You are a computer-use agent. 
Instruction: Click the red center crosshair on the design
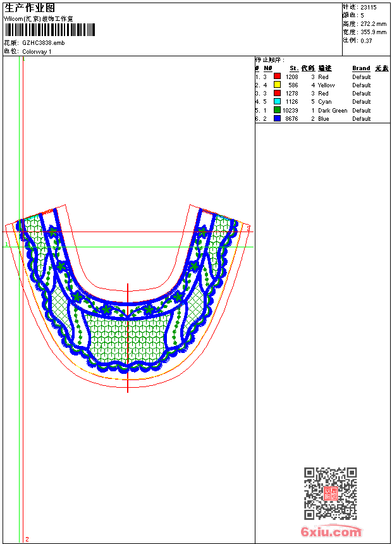click(128, 338)
